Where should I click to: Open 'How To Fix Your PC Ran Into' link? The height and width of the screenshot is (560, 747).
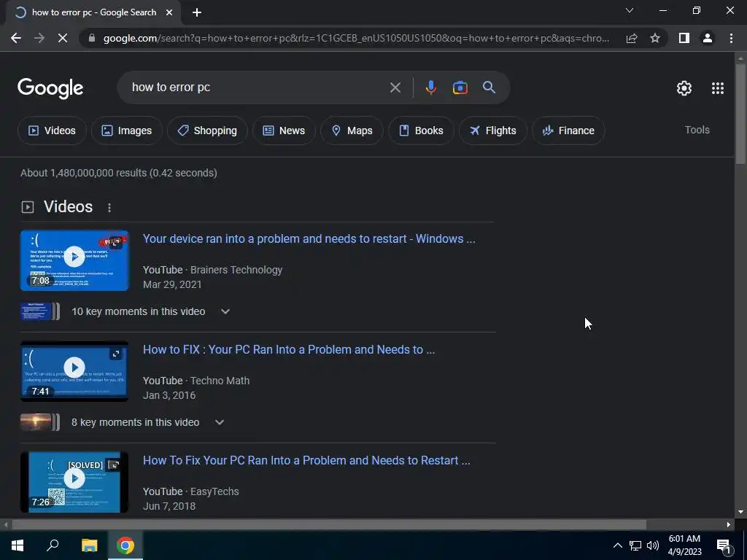click(x=306, y=461)
